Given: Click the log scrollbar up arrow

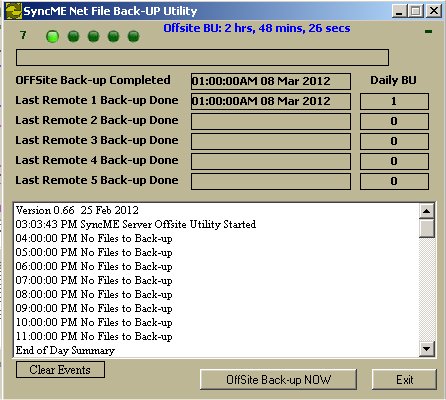Looking at the screenshot, I should click(x=427, y=211).
